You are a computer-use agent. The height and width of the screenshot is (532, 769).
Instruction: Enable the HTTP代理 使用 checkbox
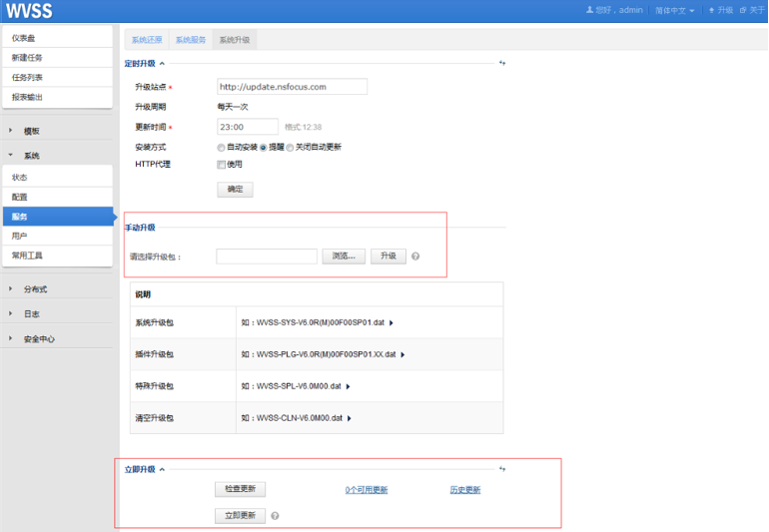pyautogui.click(x=221, y=165)
